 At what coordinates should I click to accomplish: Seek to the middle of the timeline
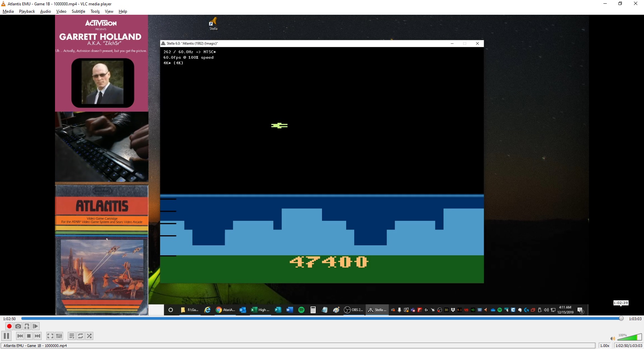click(322, 318)
